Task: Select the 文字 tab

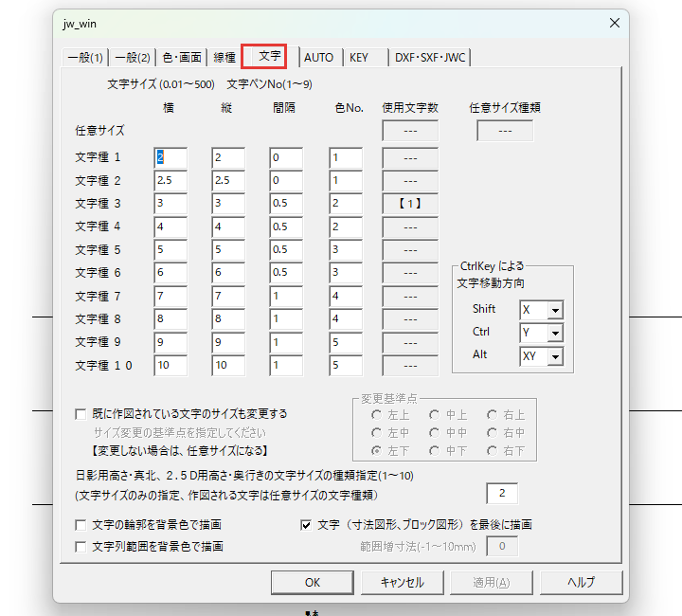Action: 270,56
